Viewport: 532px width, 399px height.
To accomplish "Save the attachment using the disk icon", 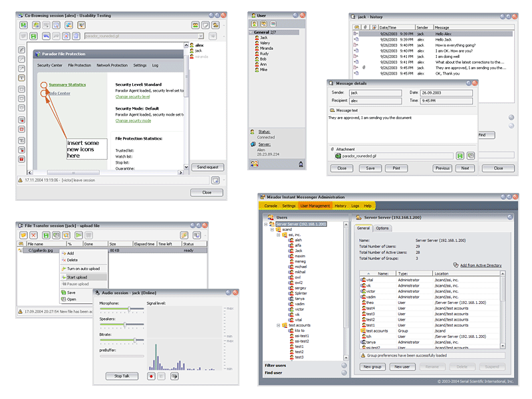I will (460, 155).
